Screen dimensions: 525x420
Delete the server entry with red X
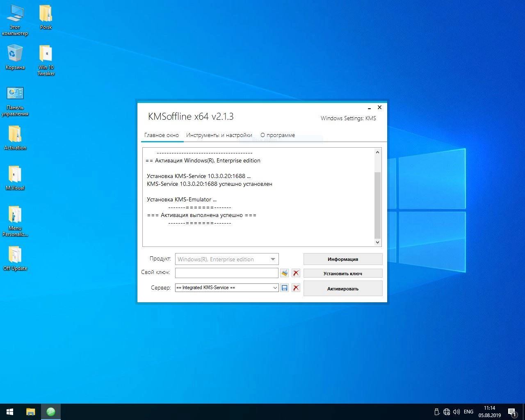coord(296,288)
